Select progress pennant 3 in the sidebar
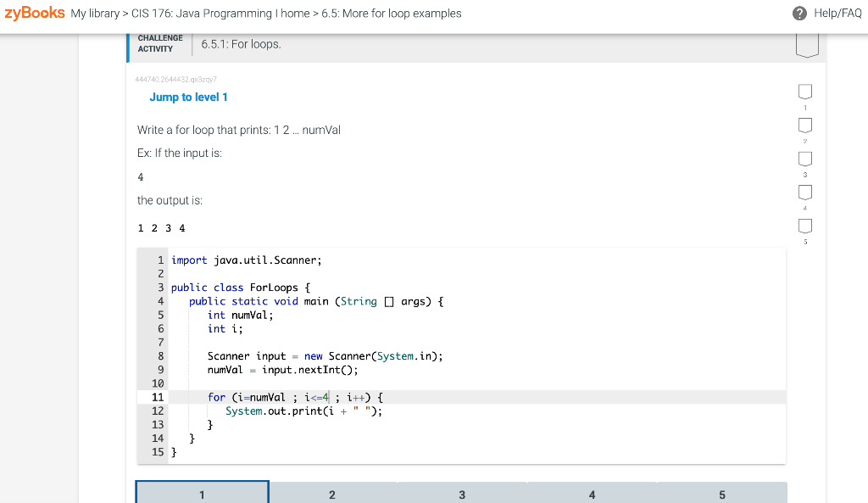This screenshot has height=503, width=868. click(804, 159)
